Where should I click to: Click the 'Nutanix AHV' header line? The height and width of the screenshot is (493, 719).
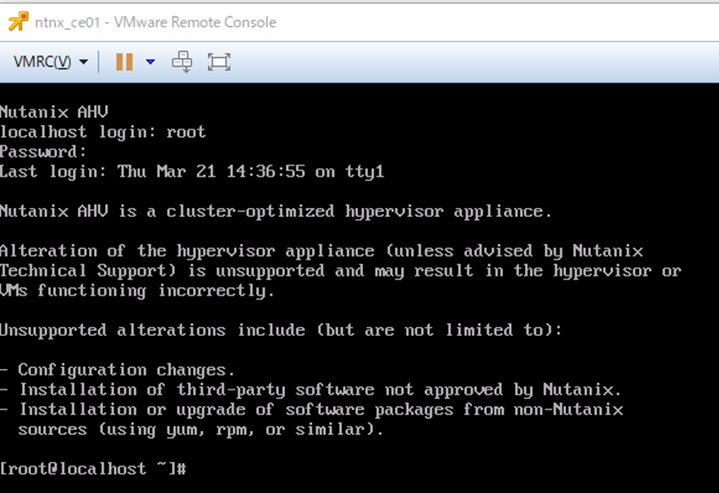coord(54,112)
